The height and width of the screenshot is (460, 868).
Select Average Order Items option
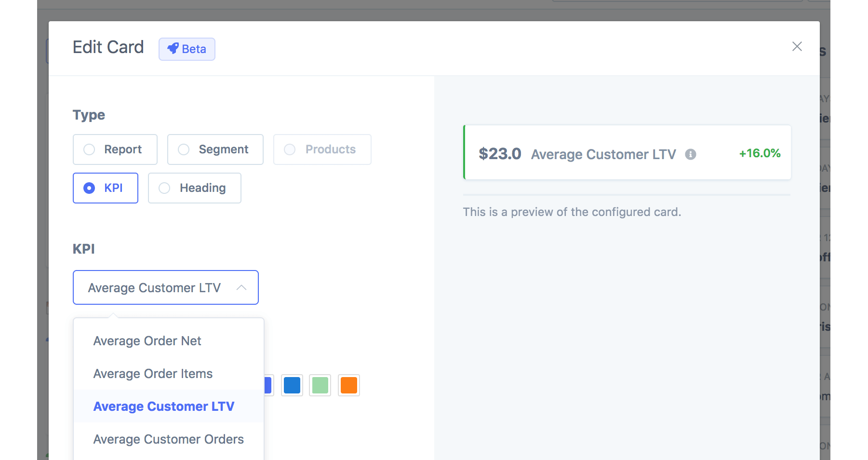[153, 374]
